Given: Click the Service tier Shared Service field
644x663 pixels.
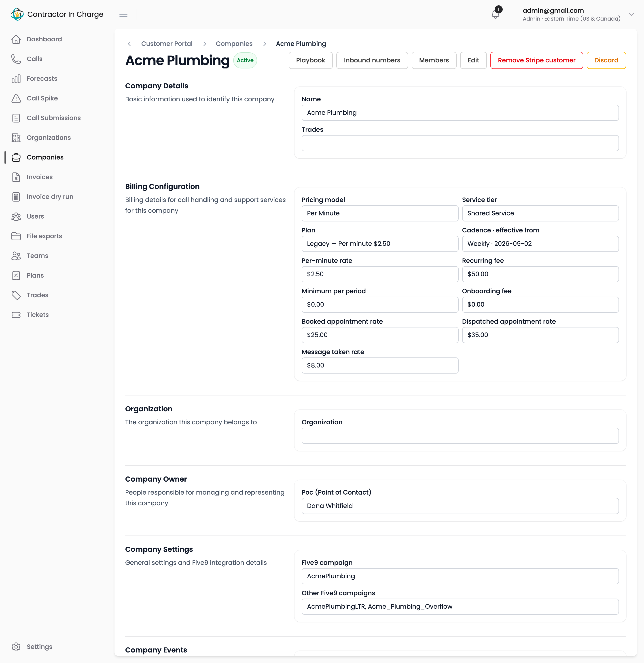Looking at the screenshot, I should (x=540, y=213).
